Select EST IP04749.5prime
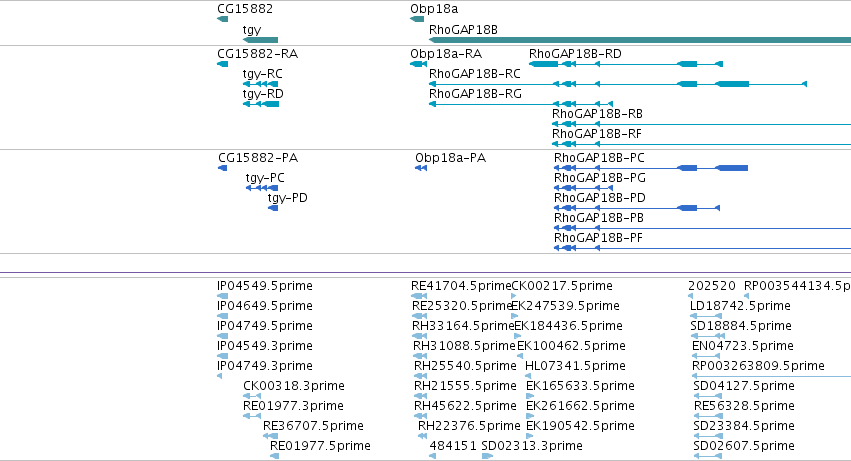 pos(265,326)
